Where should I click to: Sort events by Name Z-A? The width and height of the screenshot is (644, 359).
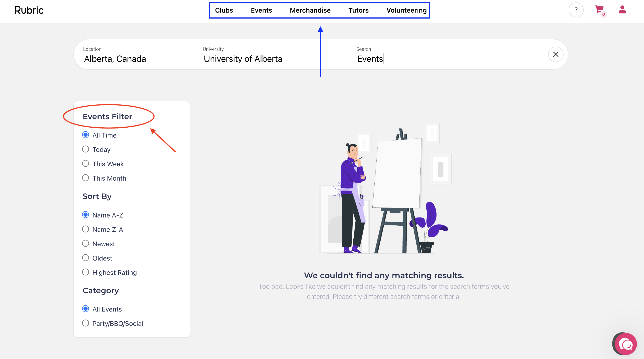click(x=86, y=229)
